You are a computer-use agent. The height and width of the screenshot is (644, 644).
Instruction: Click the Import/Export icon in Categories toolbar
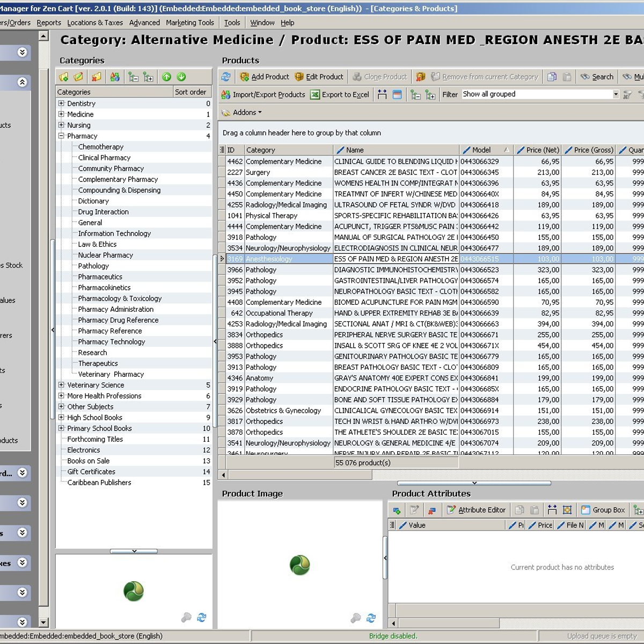(x=115, y=77)
